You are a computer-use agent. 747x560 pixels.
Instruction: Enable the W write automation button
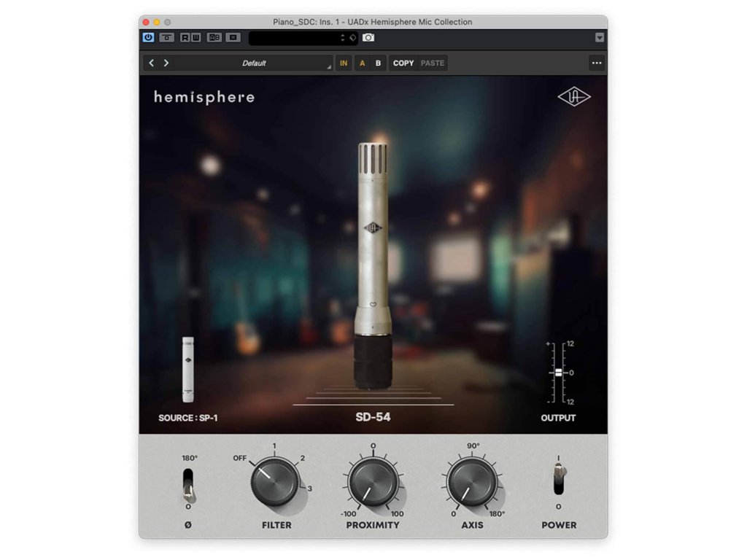click(196, 37)
